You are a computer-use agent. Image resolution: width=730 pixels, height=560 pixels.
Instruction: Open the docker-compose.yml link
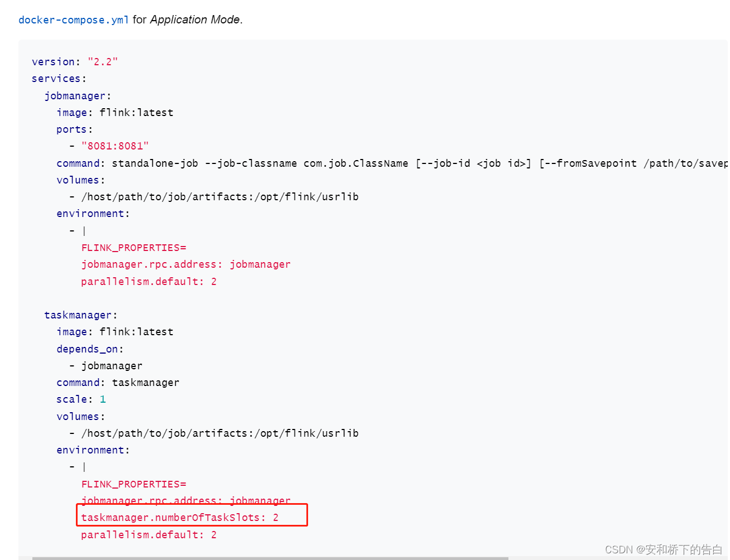73,20
